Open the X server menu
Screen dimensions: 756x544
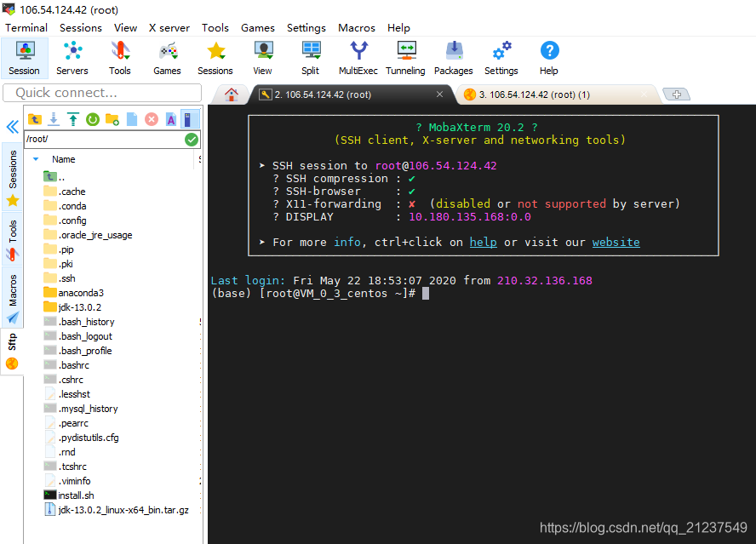[x=169, y=28]
